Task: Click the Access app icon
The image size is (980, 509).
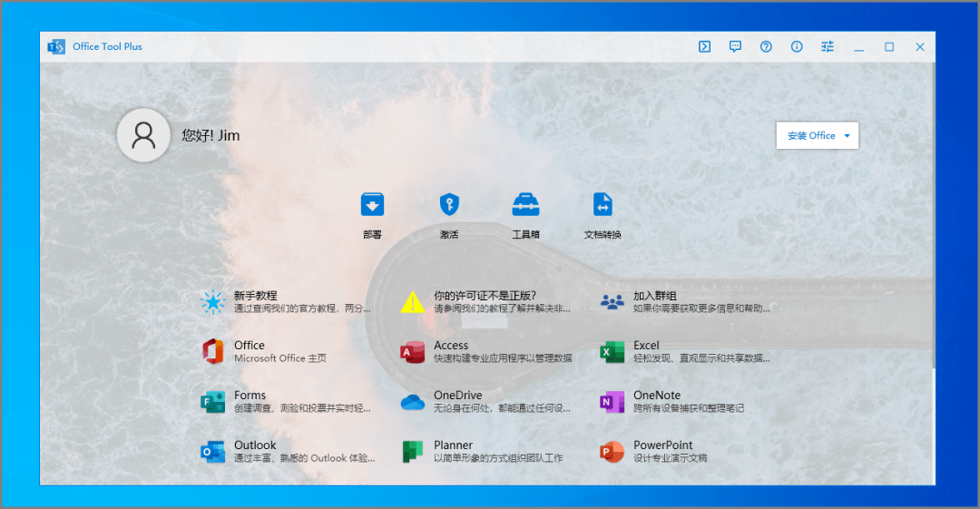Action: (413, 351)
